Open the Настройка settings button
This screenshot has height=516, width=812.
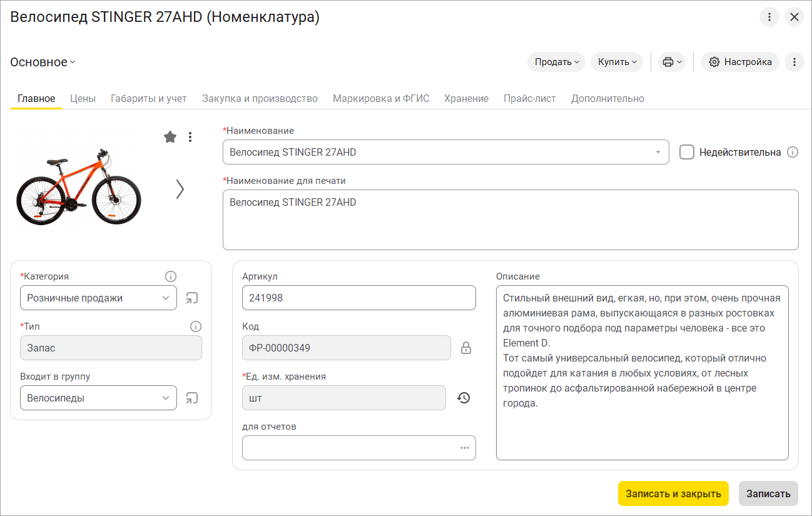coord(740,62)
